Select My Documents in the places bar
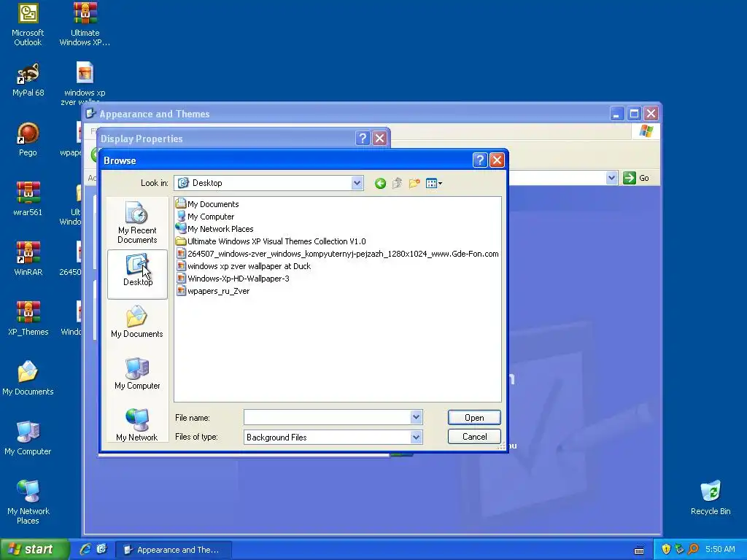 pyautogui.click(x=136, y=322)
